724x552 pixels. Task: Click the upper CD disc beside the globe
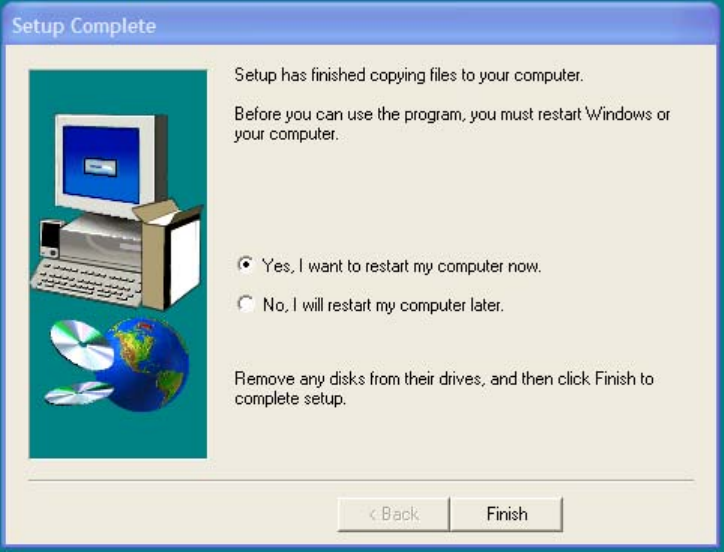82,344
